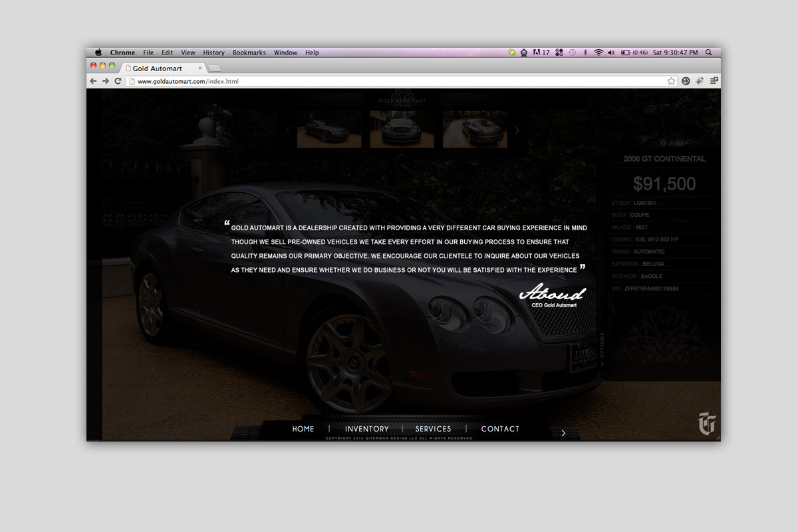Go to the Home page link
Image resolution: width=798 pixels, height=532 pixels.
[303, 429]
